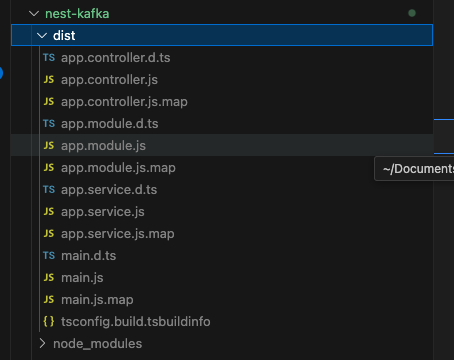Open file app.controller.js
Image resolution: width=454 pixels, height=360 pixels.
pos(109,80)
